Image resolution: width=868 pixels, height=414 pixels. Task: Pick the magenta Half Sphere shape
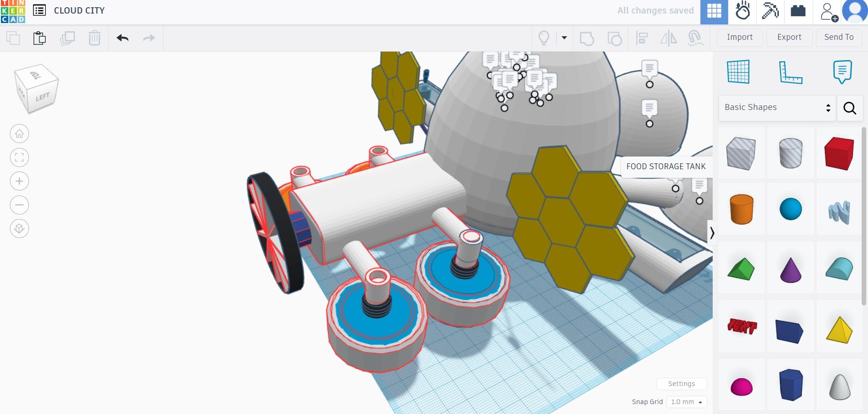click(x=742, y=387)
